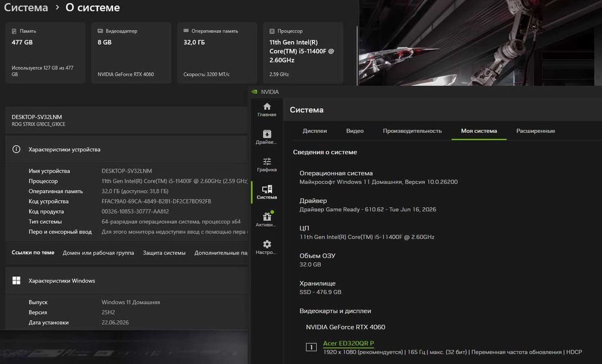The width and height of the screenshot is (602, 364).
Task: Select the Перо и сенсорный ввод value
Action: click(175, 232)
